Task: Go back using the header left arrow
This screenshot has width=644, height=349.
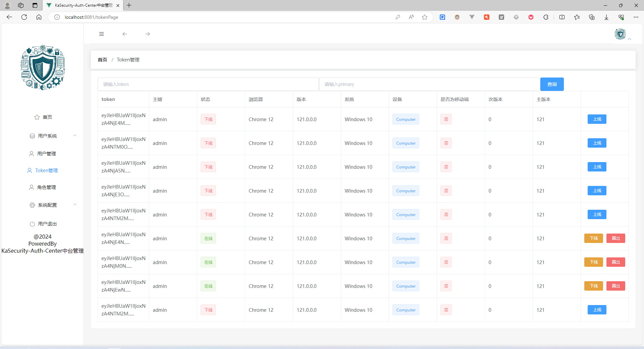Action: click(x=125, y=34)
